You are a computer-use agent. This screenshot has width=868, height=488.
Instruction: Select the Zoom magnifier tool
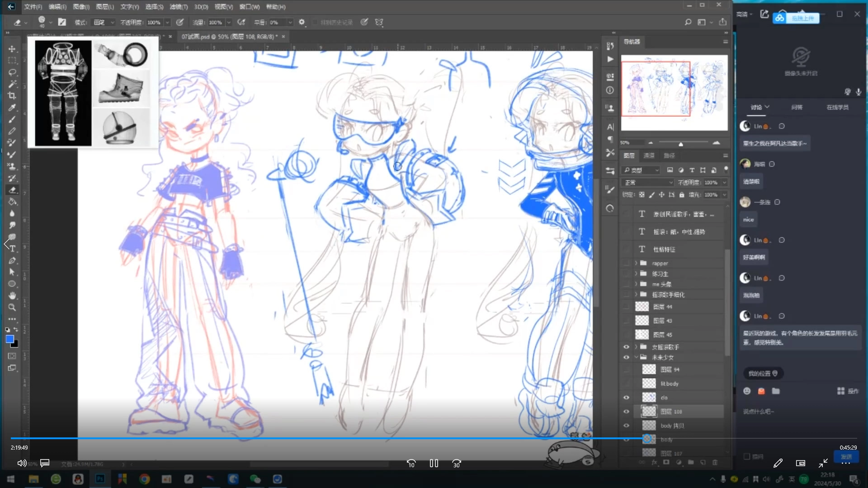[12, 307]
